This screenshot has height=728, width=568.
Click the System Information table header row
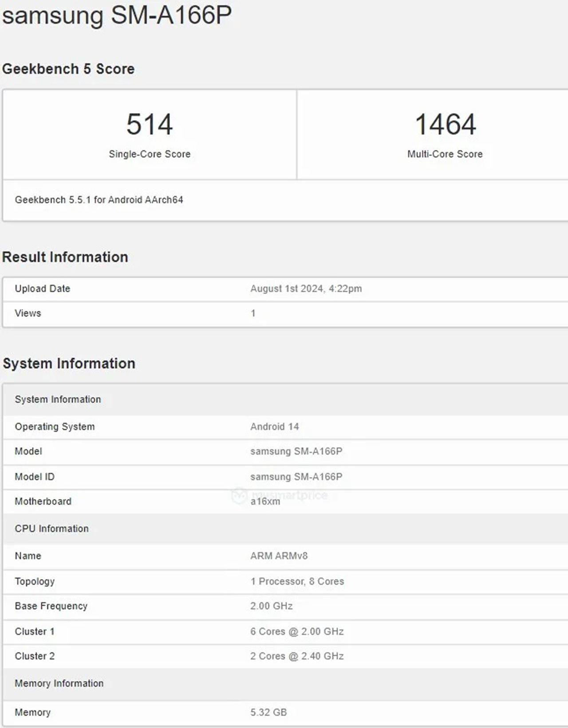click(285, 399)
